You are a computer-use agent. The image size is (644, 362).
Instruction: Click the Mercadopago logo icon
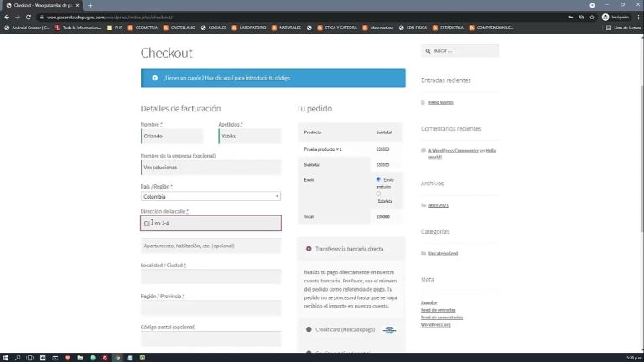388,329
